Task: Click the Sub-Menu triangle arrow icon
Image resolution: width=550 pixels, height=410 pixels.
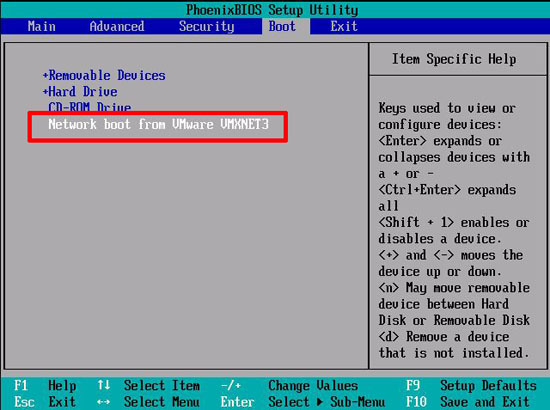Action: [x=320, y=402]
